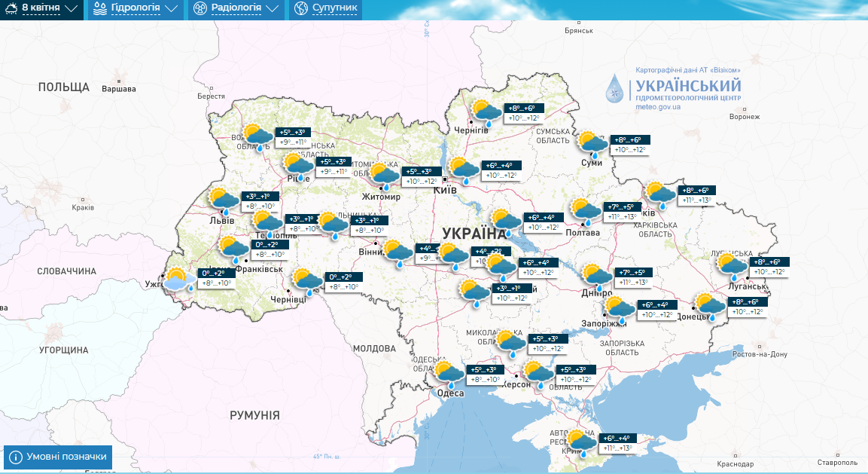The width and height of the screenshot is (868, 474).
Task: Open the date picker labeled 8 квітня
Action: (41, 10)
